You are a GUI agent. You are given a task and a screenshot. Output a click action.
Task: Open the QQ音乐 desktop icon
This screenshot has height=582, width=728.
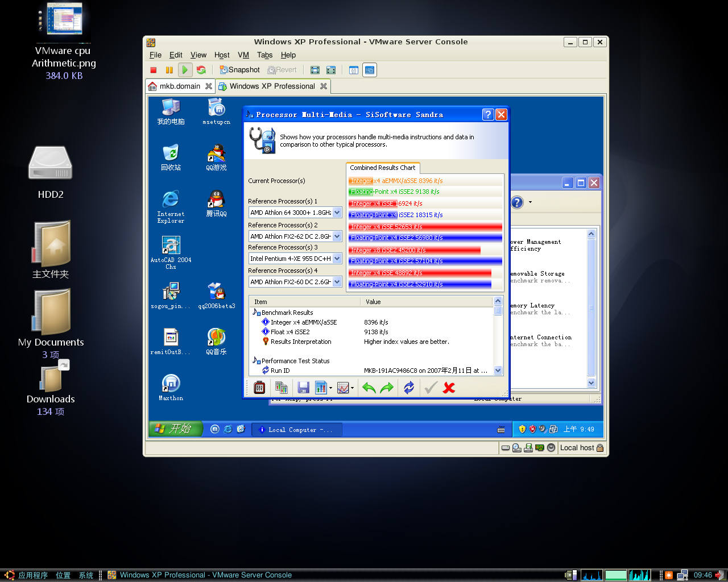216,341
